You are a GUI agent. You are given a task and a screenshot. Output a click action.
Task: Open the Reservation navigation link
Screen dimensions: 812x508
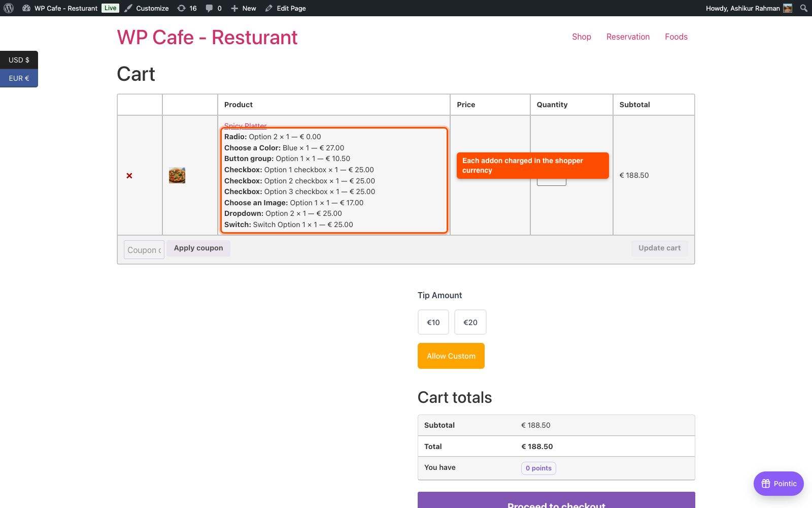click(x=628, y=37)
